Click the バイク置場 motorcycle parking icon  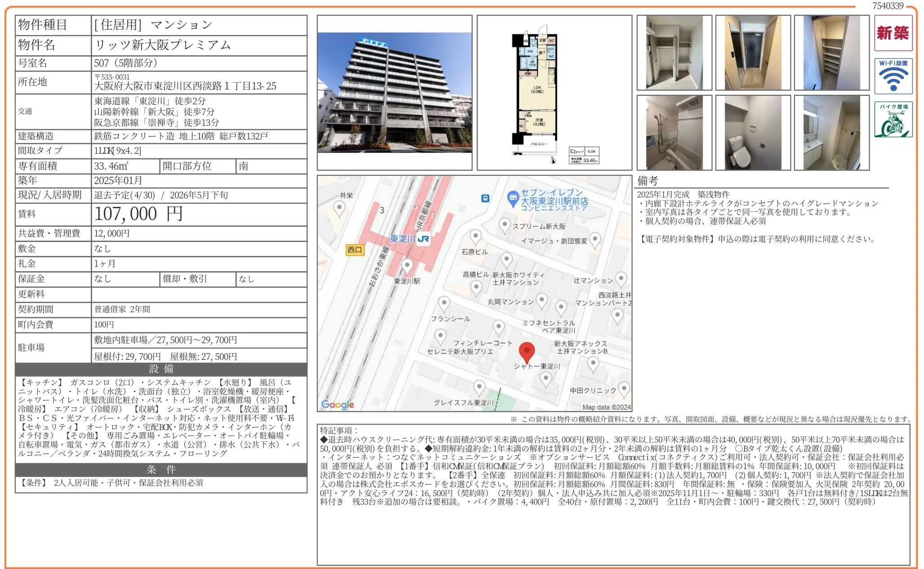click(x=893, y=120)
